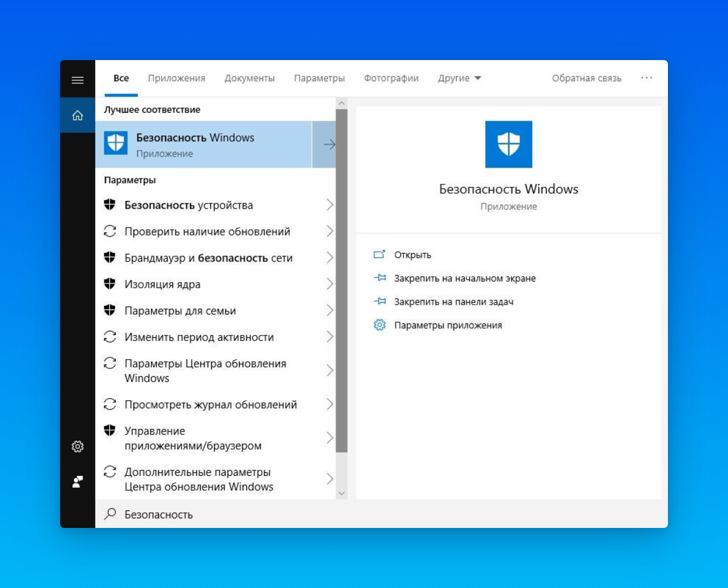Switch to the Приложения tab
This screenshot has width=728, height=588.
tap(177, 78)
